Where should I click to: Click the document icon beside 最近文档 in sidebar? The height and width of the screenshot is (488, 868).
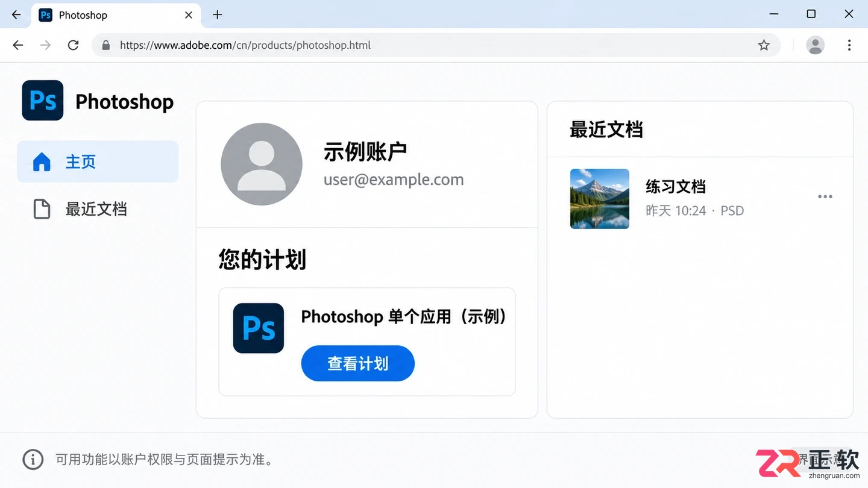42,209
